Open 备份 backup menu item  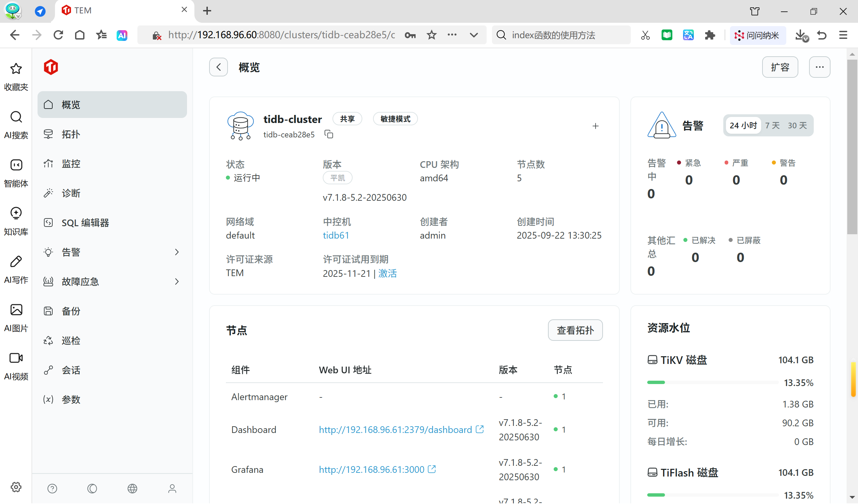[x=112, y=311]
